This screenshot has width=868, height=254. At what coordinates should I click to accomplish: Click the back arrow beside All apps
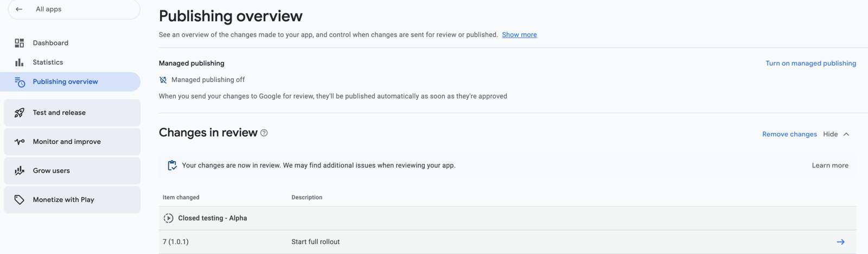[x=19, y=9]
